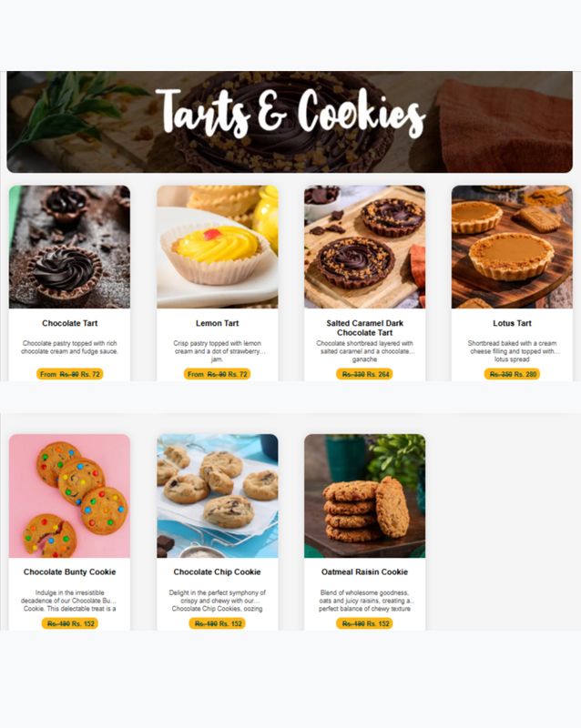
Task: View the Salted Caramel Dark Chocolate Tart image
Action: click(x=364, y=247)
